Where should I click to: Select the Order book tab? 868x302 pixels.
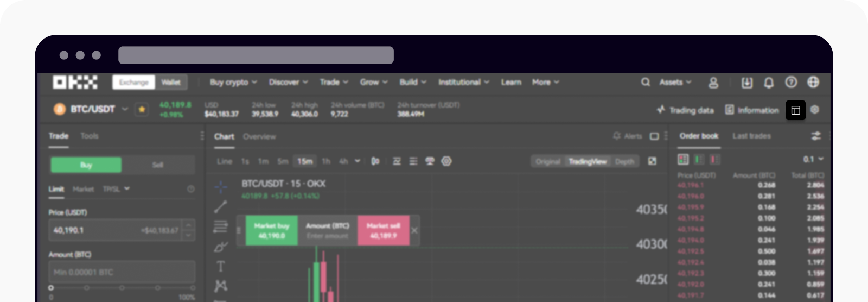click(699, 136)
